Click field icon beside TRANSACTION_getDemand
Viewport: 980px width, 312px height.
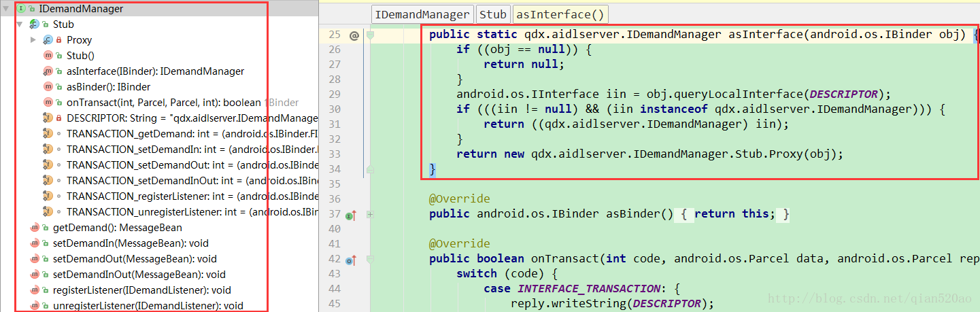48,134
